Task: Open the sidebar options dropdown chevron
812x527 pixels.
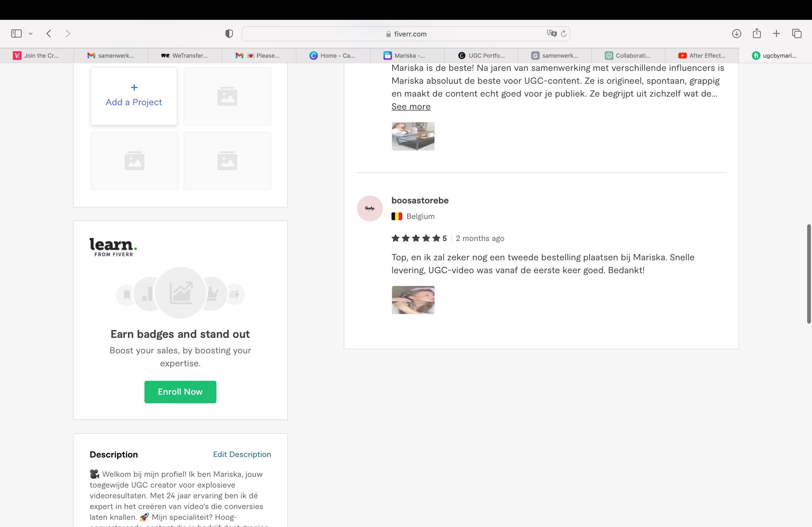Action: [31, 34]
